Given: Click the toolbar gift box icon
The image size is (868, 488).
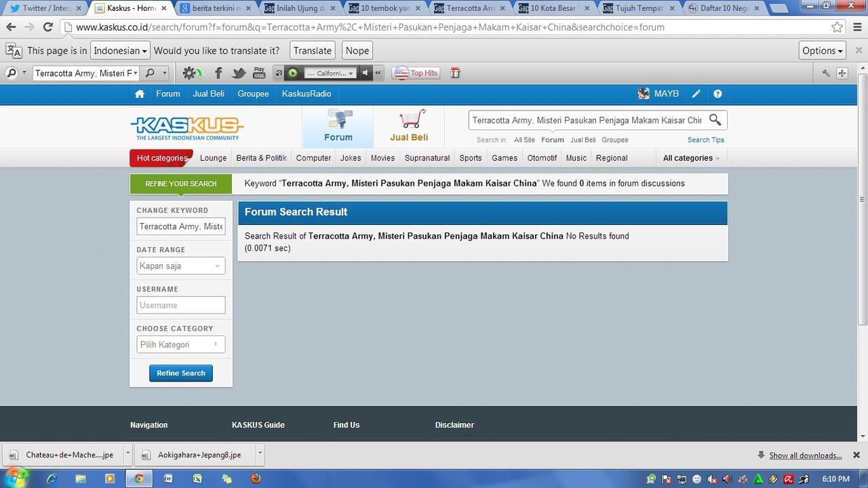Looking at the screenshot, I should coord(455,73).
